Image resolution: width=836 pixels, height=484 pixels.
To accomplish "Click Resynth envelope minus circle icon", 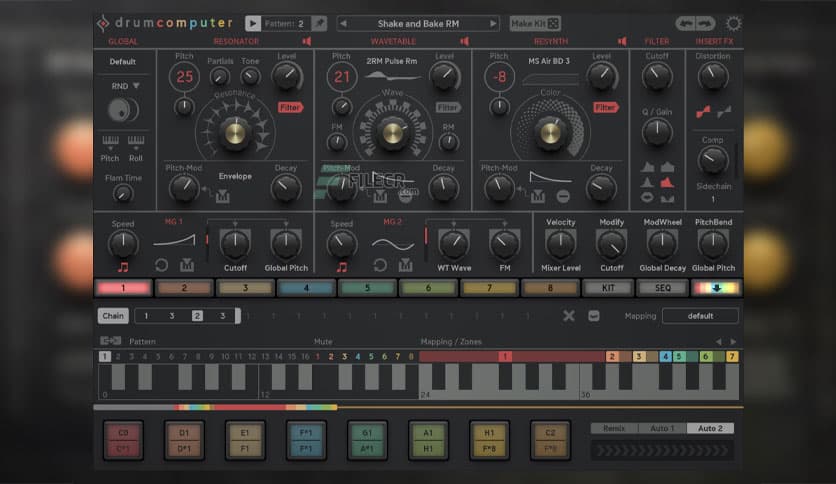I will pos(563,197).
